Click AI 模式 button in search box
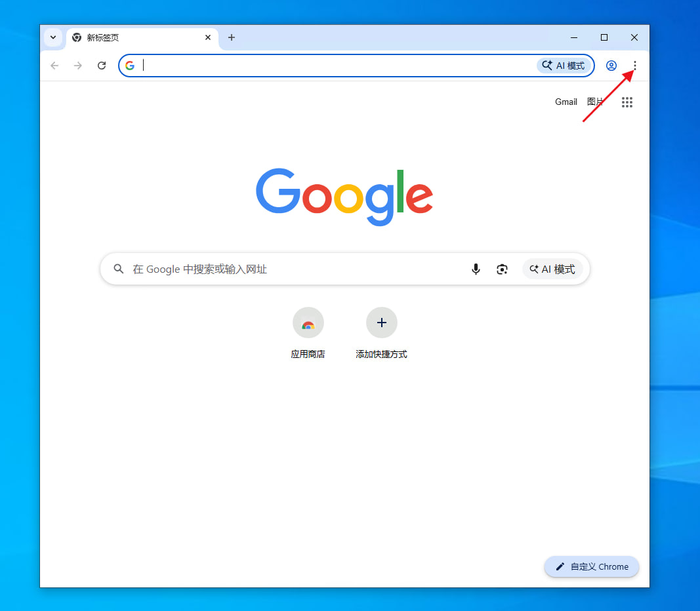The width and height of the screenshot is (700, 611). 552,269
